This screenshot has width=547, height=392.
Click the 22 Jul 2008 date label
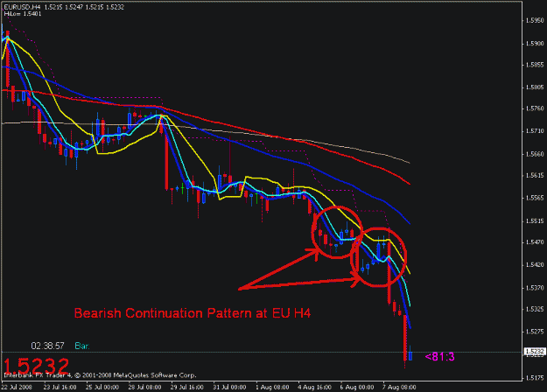(x=17, y=387)
